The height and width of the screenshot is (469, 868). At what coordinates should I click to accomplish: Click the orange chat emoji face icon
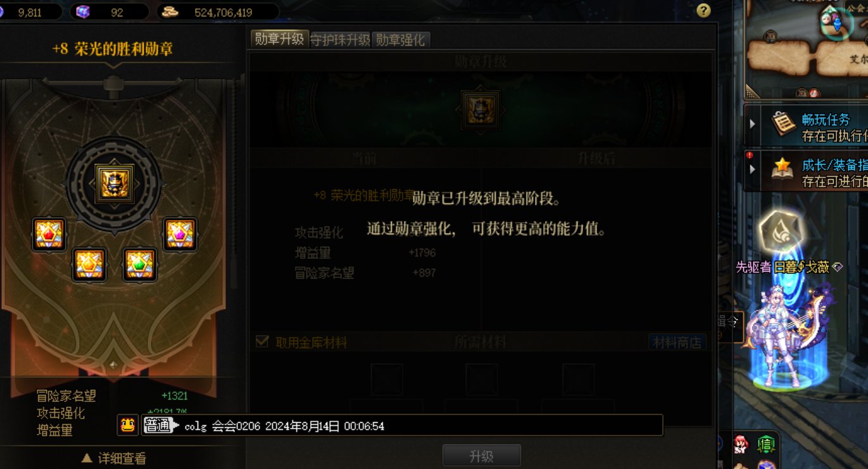click(x=127, y=425)
